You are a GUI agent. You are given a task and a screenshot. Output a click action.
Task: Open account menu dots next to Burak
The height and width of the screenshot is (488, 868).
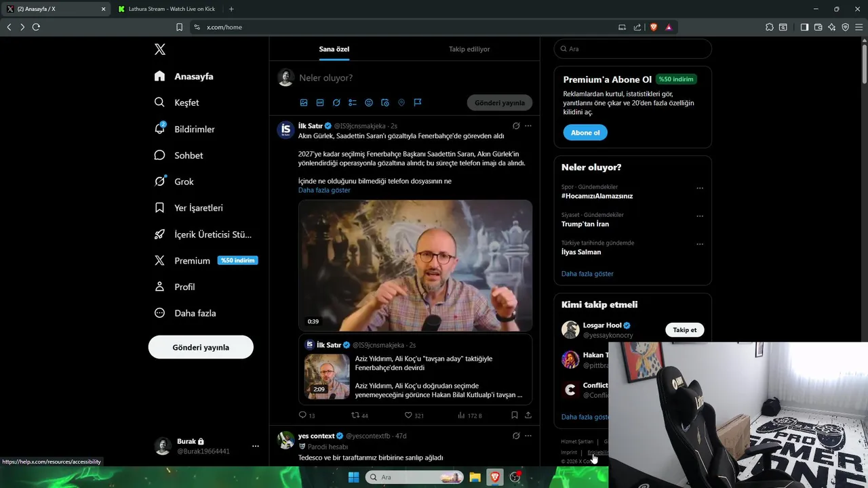256,446
